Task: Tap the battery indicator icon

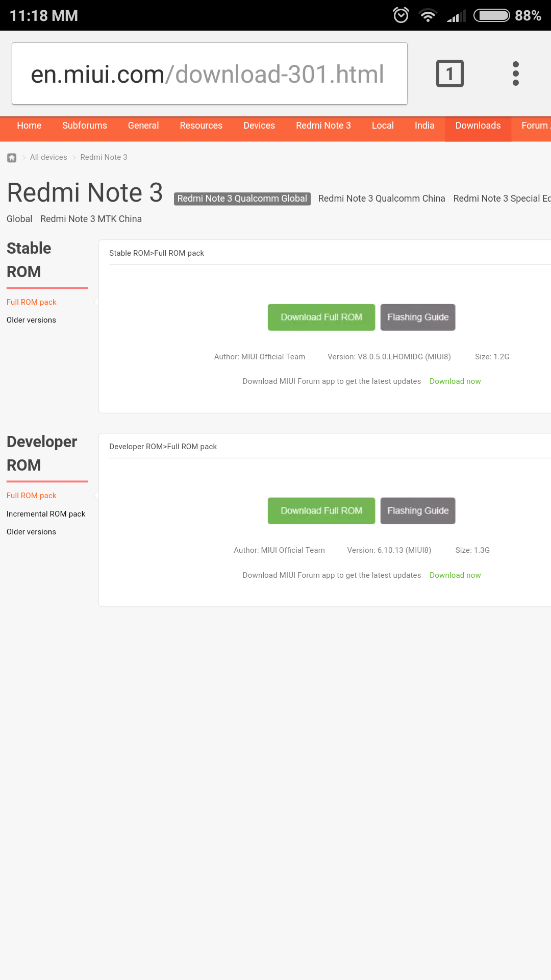Action: click(x=491, y=15)
